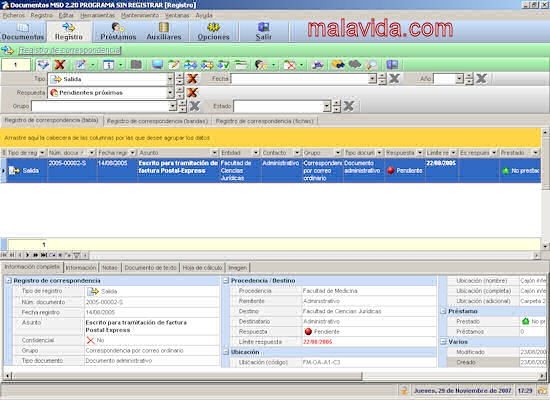Open the Tipo dropdown showing Salida

coord(170,79)
